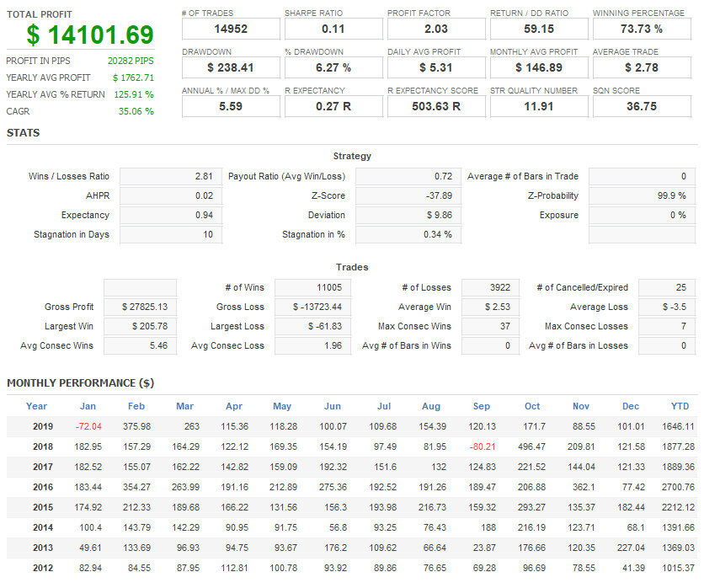
Task: Click the Exposure field showing 0 %
Action: point(642,215)
